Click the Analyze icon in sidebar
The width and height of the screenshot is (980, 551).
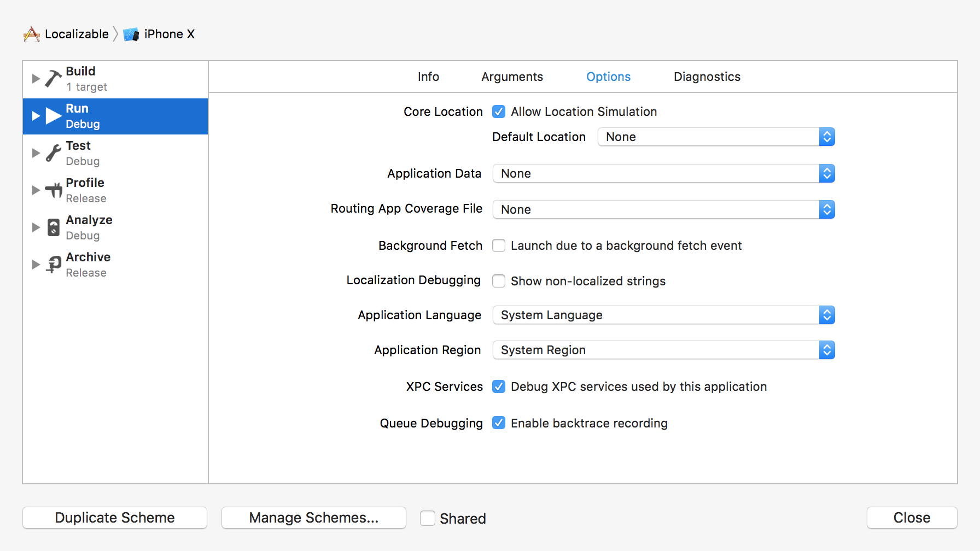tap(53, 227)
